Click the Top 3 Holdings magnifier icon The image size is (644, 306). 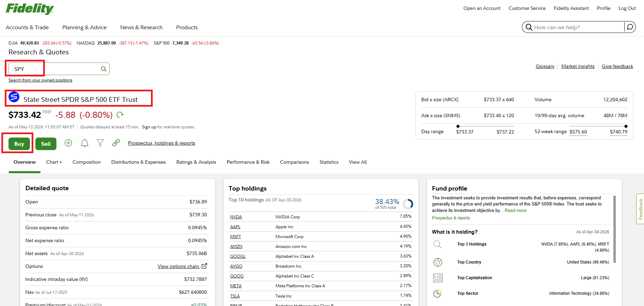tap(438, 244)
